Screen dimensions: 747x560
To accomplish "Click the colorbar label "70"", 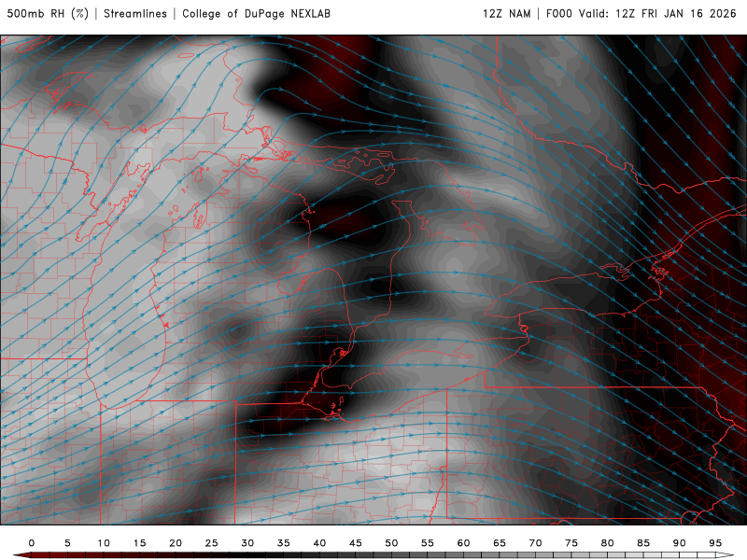I will (x=535, y=543).
